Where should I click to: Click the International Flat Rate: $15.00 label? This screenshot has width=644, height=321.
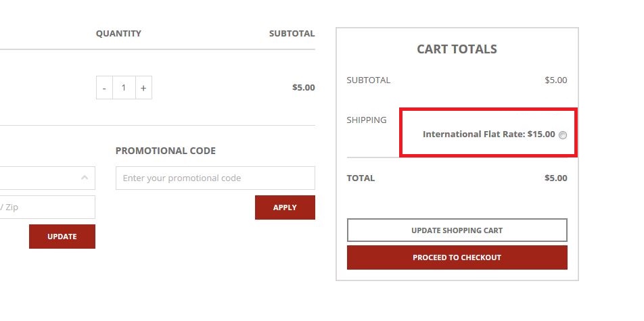(488, 134)
